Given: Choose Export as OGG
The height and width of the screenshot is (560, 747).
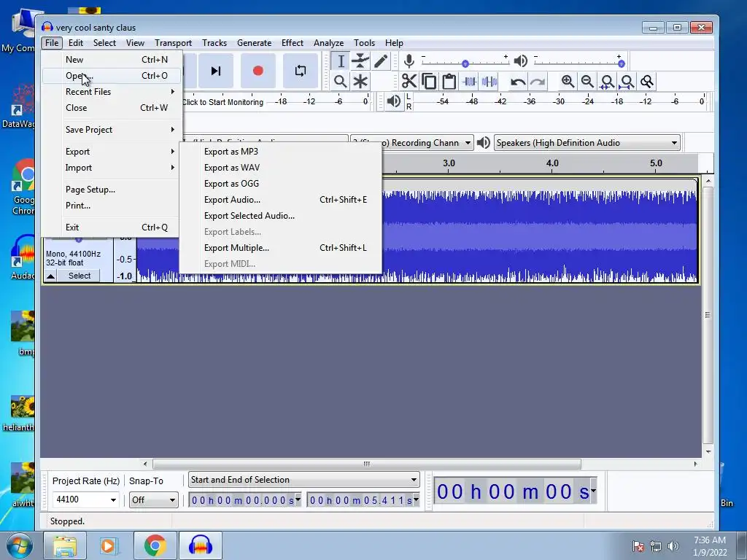Looking at the screenshot, I should (x=281, y=183).
